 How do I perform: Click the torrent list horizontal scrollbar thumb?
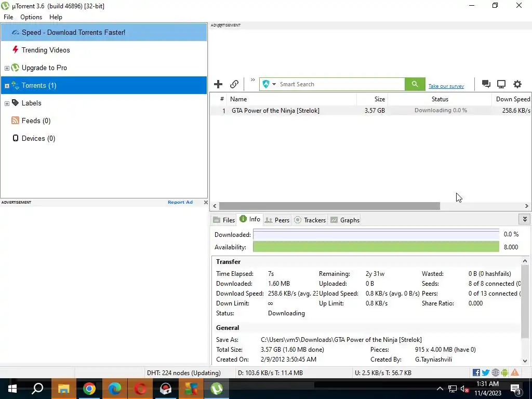tap(329, 206)
